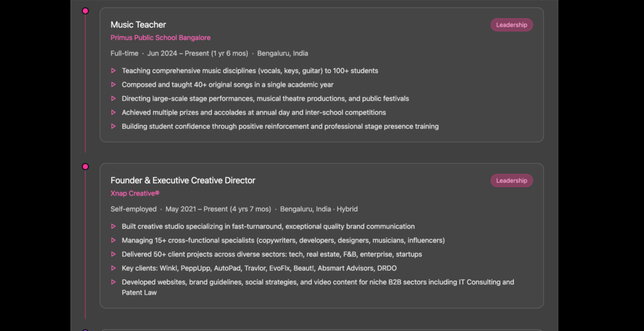Click the arrow bullet beside "Directing large-scale stage performances"

tap(113, 99)
